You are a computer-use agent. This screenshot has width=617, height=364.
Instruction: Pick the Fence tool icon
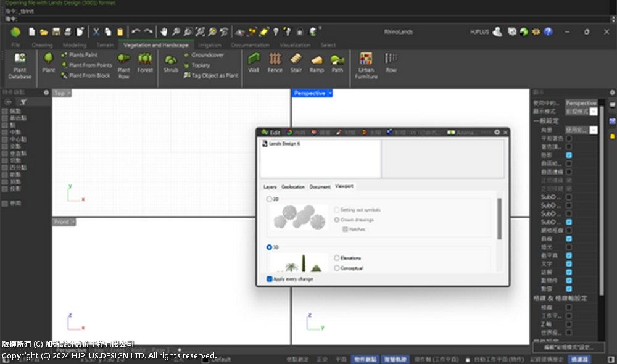point(275,63)
